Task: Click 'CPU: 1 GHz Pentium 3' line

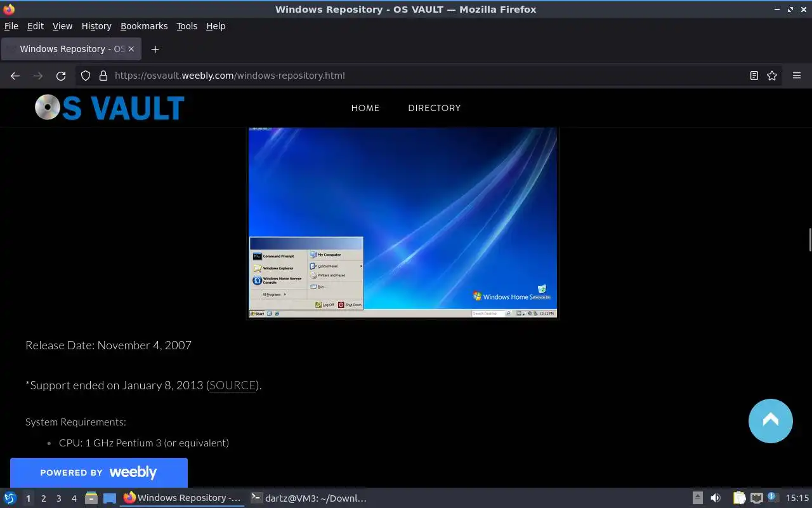Action: click(x=144, y=443)
